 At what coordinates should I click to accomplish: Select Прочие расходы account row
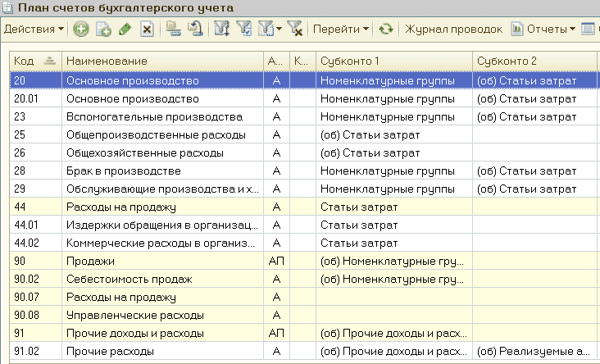pos(303,351)
